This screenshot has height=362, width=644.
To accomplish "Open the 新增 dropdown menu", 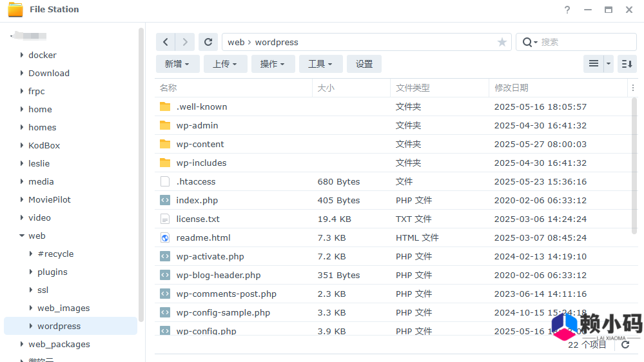I will tap(177, 64).
